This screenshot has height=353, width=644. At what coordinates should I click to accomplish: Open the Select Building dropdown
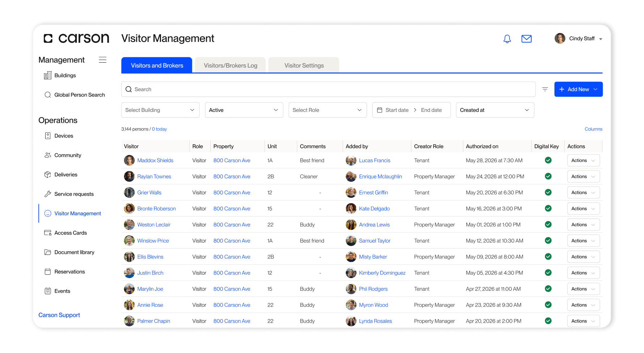[x=160, y=110]
